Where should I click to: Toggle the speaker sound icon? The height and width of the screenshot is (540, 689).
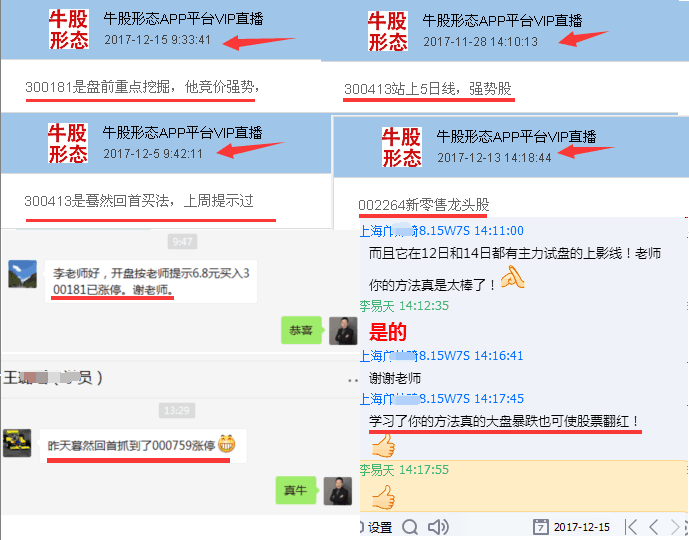click(438, 527)
